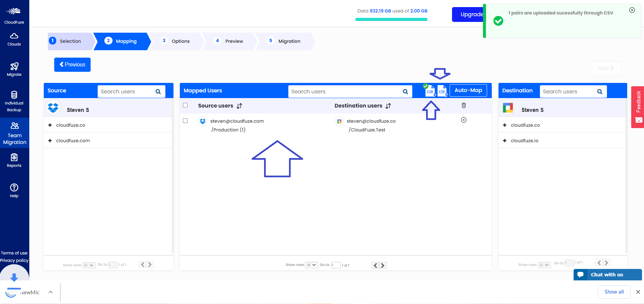Go to next page in Source panel
The width and height of the screenshot is (644, 304).
click(x=150, y=265)
